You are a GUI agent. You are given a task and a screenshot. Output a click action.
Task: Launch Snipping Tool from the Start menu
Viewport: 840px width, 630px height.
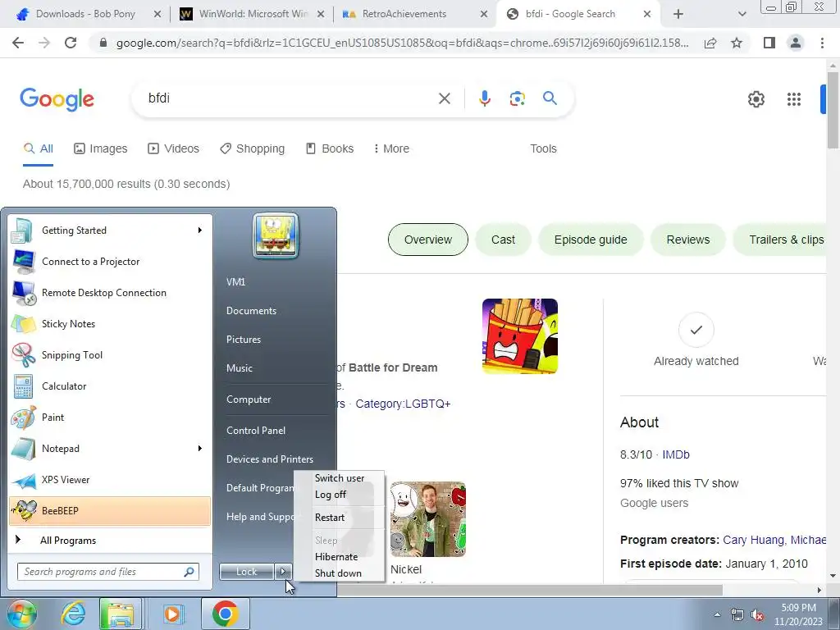pyautogui.click(x=110, y=354)
